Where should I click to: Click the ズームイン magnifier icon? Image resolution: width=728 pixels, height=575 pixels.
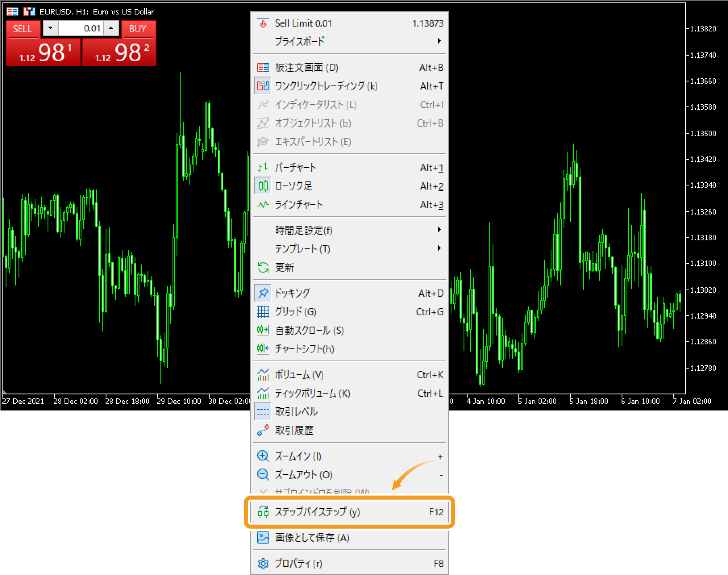[x=263, y=456]
